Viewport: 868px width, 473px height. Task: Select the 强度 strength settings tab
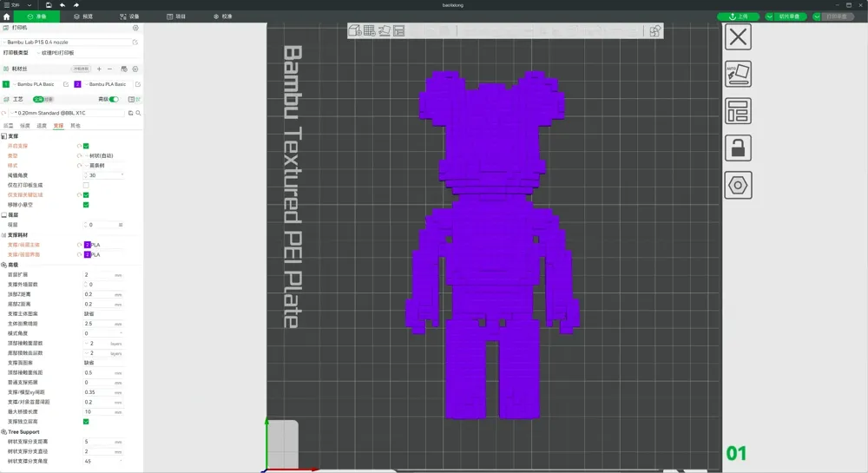click(25, 126)
